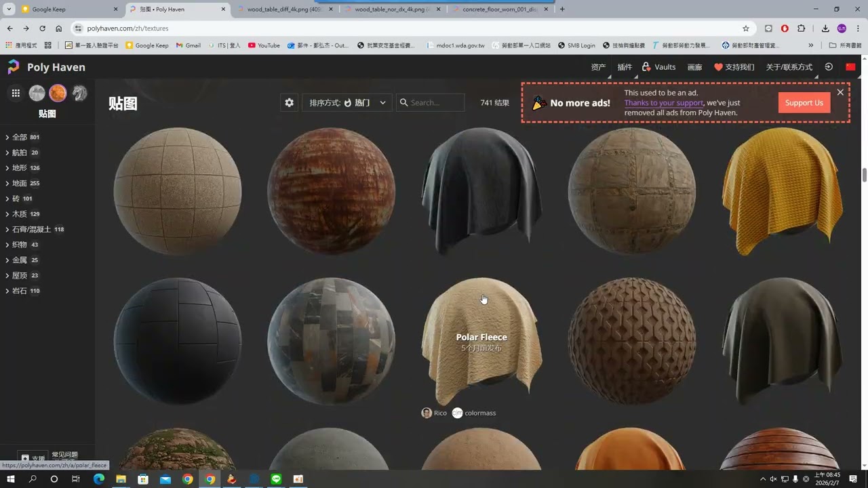
Task: Open the Chrome downloads icon
Action: (825, 28)
